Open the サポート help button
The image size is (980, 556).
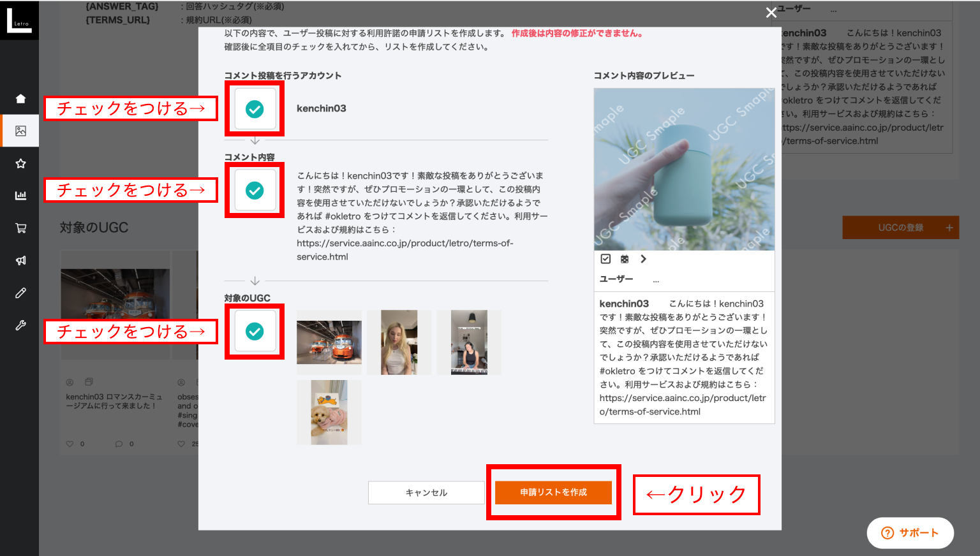pos(910,533)
